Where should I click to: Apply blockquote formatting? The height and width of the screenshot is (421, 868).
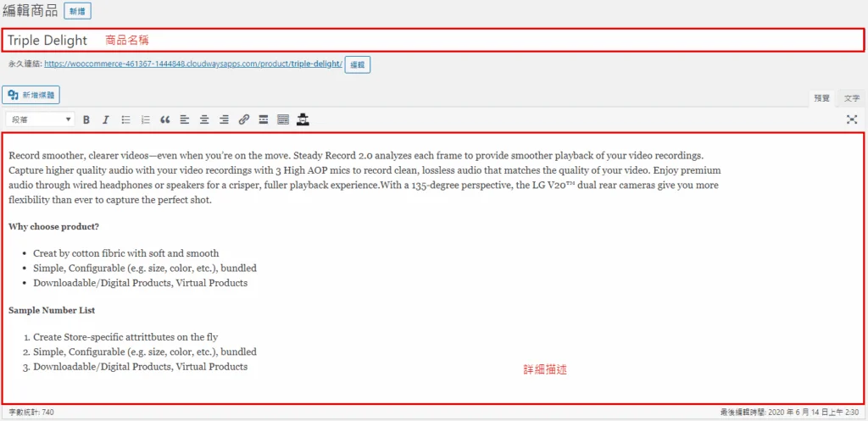[165, 119]
